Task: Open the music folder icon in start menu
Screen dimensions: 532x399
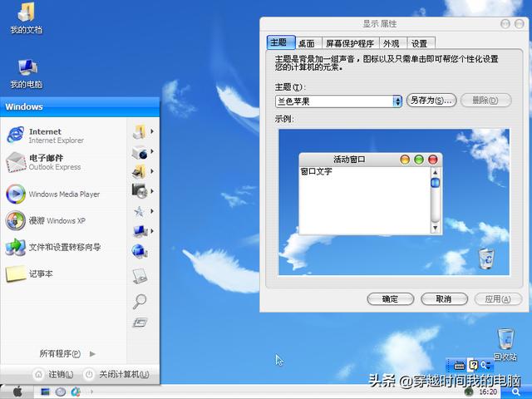Action: [x=139, y=172]
